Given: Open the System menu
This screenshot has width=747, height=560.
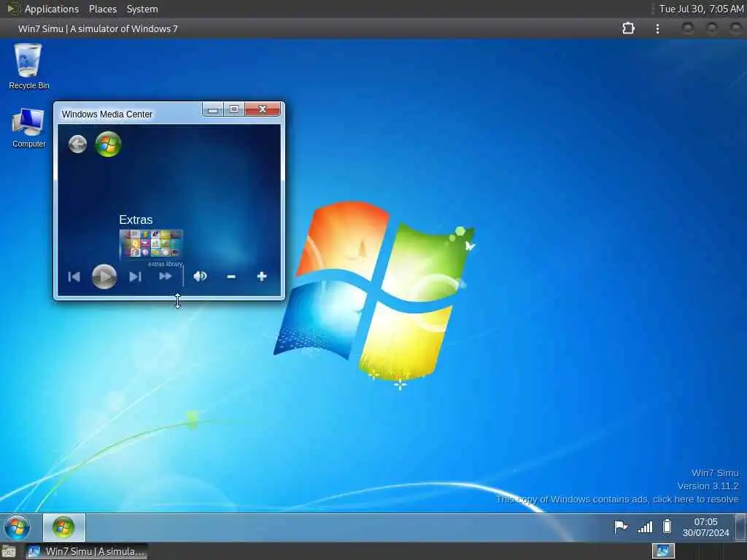Looking at the screenshot, I should click(142, 9).
